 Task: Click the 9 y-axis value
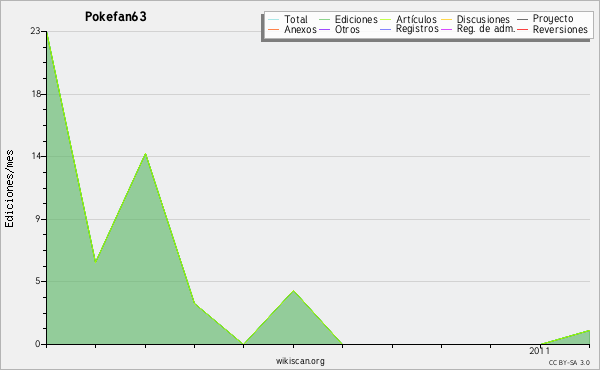pyautogui.click(x=38, y=219)
